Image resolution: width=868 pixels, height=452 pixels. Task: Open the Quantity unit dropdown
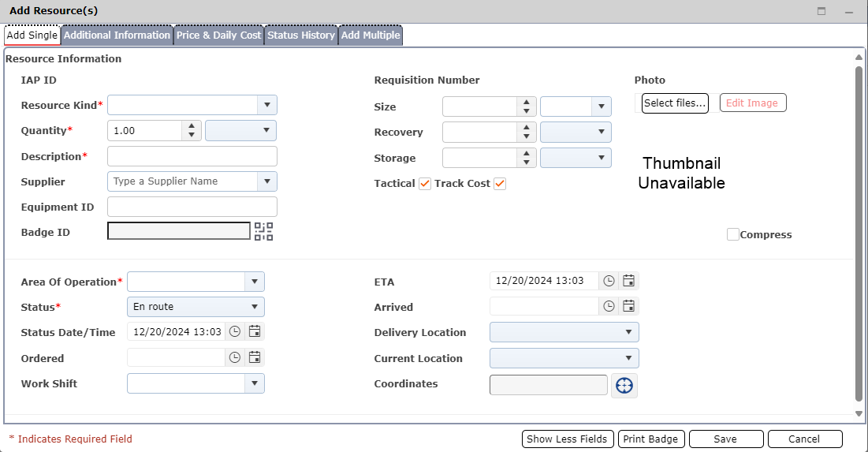(x=240, y=131)
